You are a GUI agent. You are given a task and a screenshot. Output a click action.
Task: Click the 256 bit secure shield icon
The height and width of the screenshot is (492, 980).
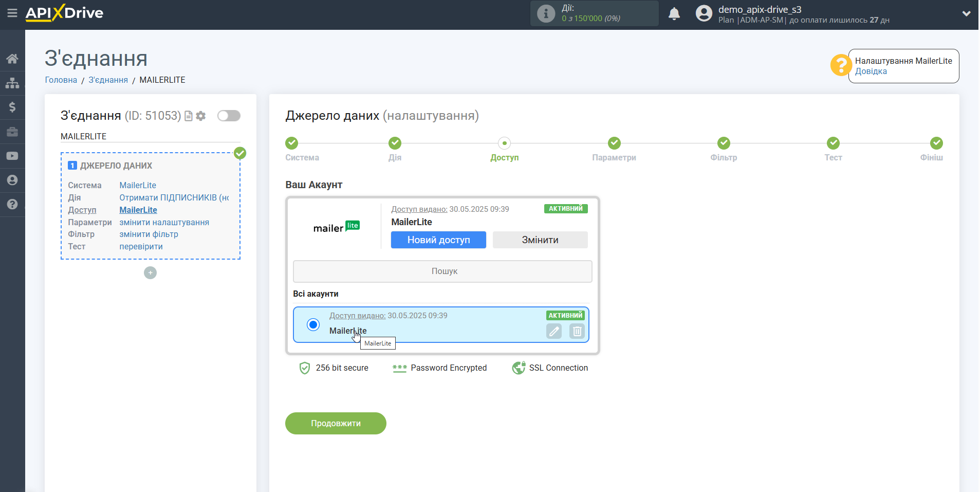pos(304,368)
